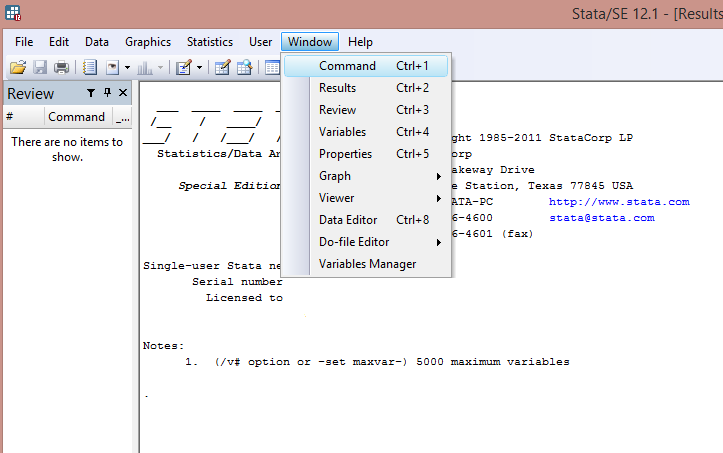Click the Save floppy disk icon
This screenshot has width=723, height=453.
point(40,67)
